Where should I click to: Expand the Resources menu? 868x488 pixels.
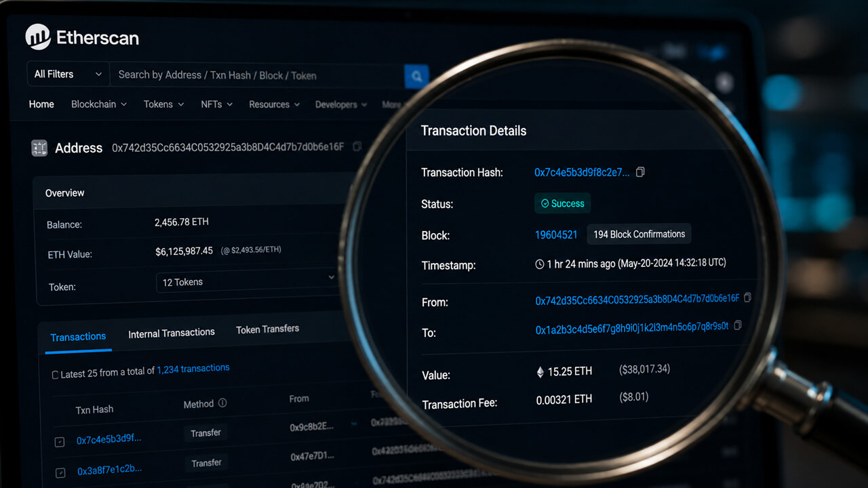click(x=274, y=104)
